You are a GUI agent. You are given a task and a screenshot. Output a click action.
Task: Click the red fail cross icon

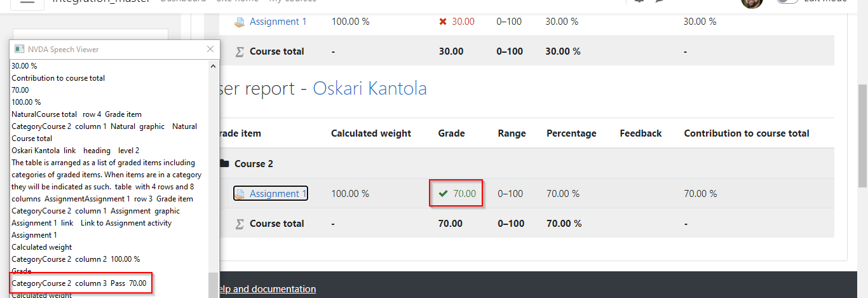(x=443, y=22)
